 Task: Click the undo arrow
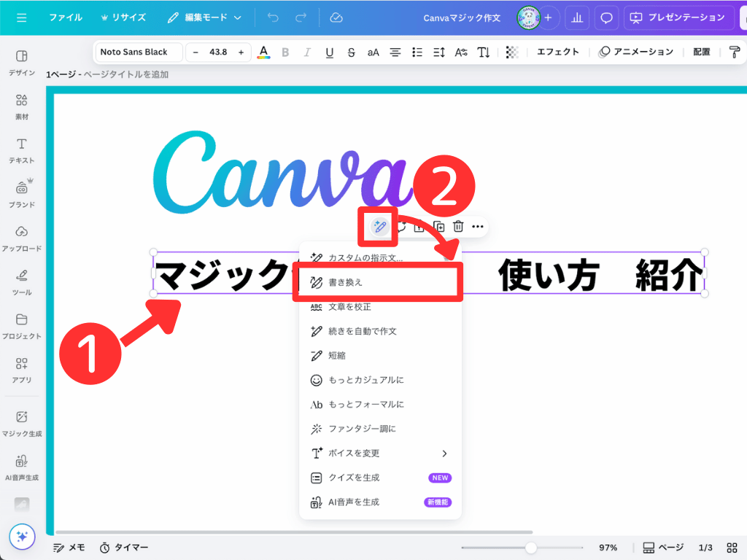(x=273, y=17)
